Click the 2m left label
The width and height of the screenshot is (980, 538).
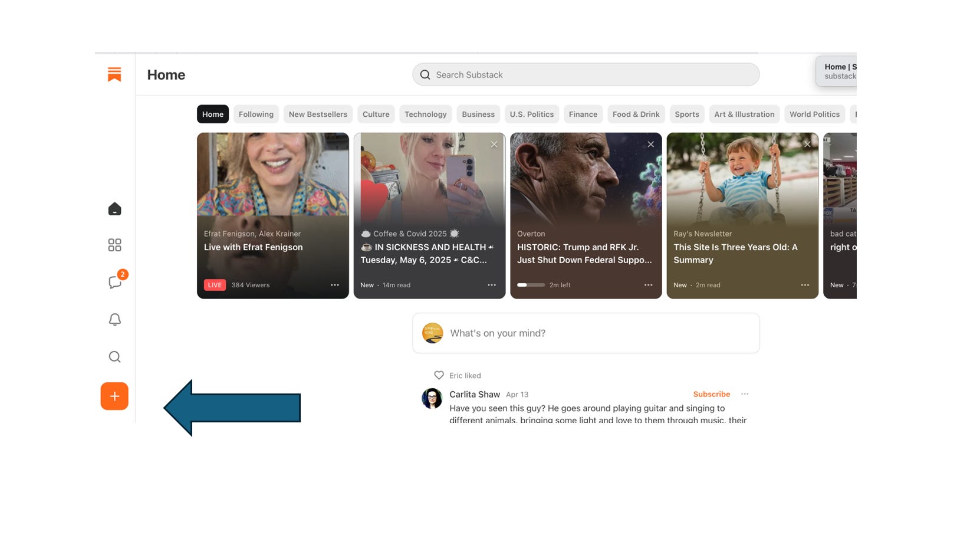click(560, 285)
